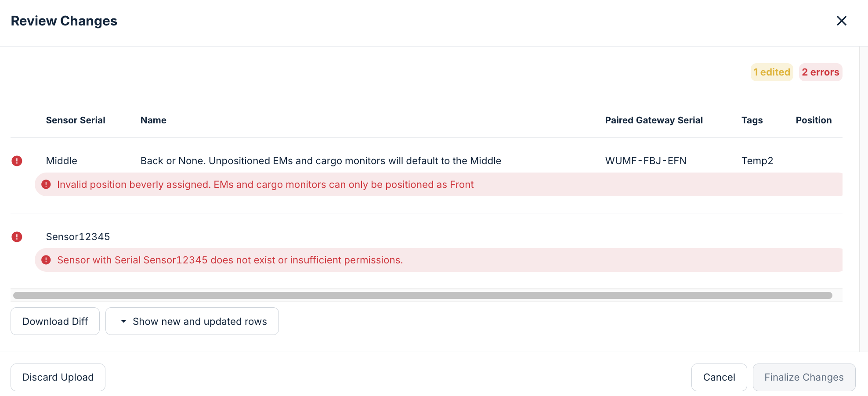Click the alert icon inside the invalid position banner
Screen dimensions: 868x396
coord(46,184)
